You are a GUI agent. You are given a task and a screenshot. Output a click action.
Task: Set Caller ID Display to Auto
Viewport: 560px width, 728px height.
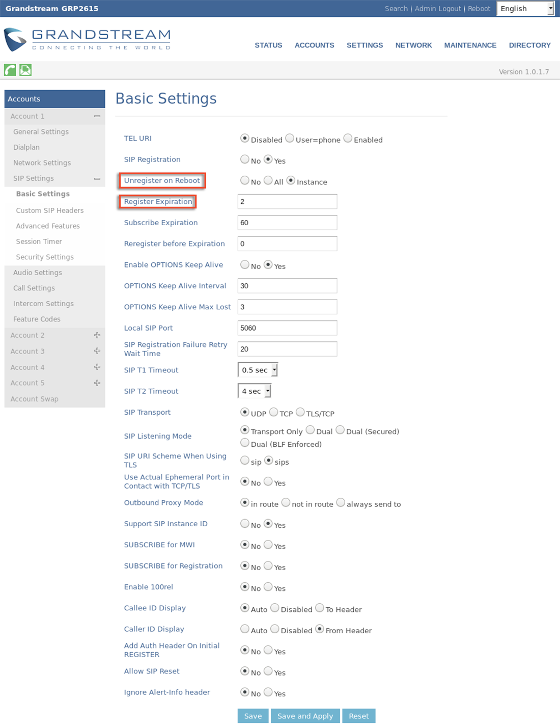pos(245,629)
